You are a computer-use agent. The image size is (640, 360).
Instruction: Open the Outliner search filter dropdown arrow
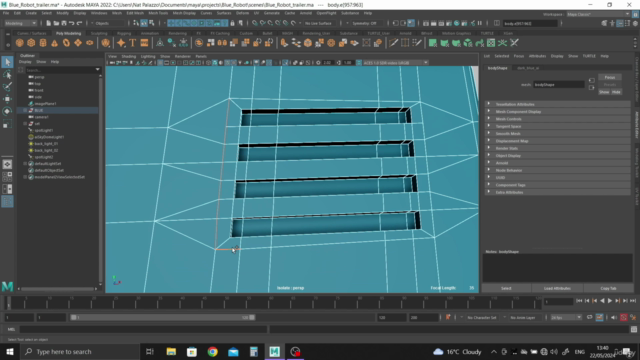click(98, 70)
